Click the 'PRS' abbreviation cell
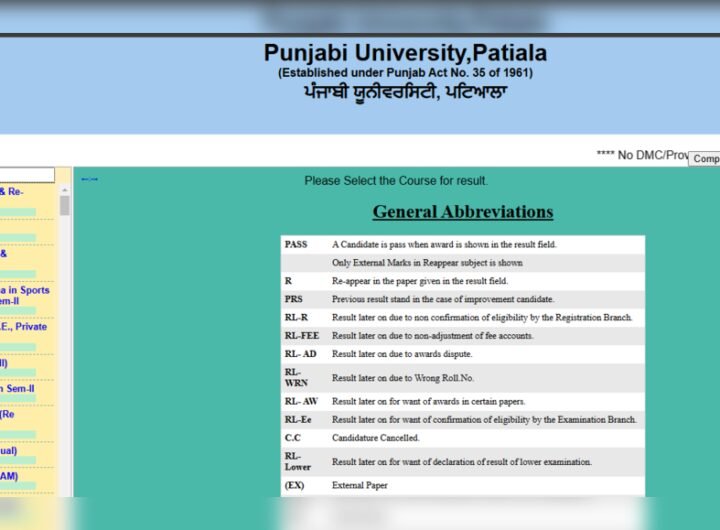 [294, 299]
